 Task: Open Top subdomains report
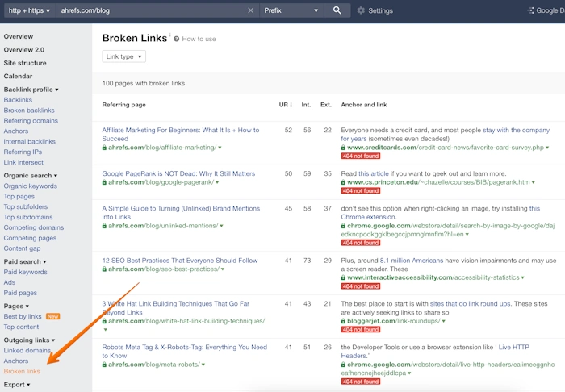(x=28, y=217)
